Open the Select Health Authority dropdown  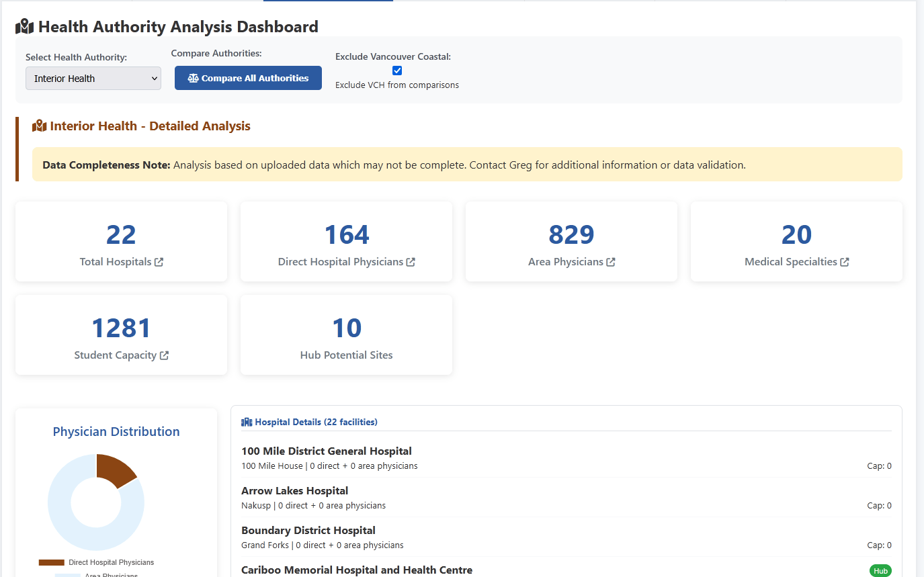tap(93, 78)
